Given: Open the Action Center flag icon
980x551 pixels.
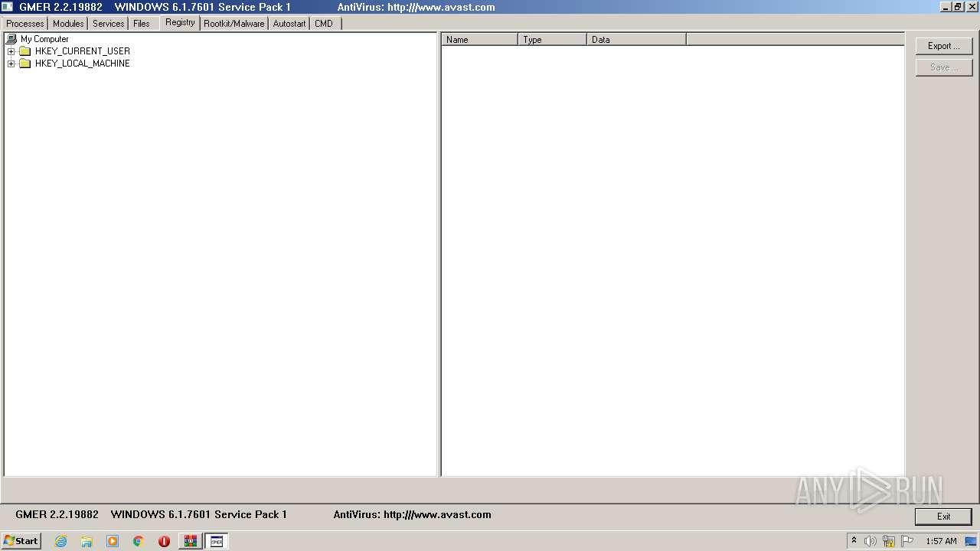Looking at the screenshot, I should [907, 541].
